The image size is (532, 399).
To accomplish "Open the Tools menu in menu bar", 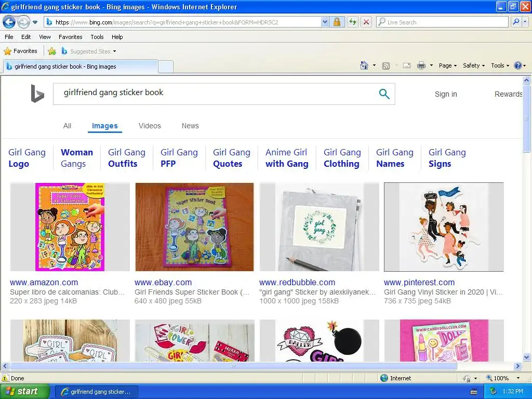I will pos(97,37).
